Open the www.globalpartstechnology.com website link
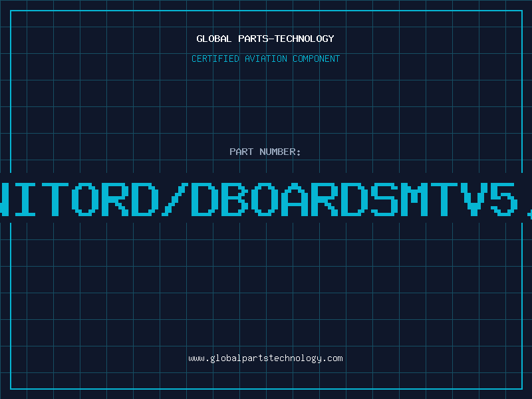532x399 pixels. click(x=265, y=358)
